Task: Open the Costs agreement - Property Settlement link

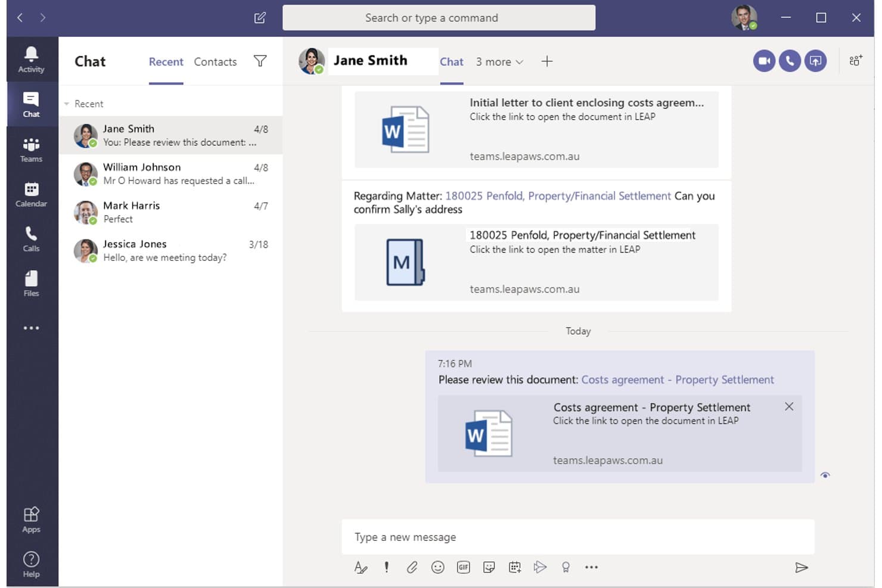Action: (x=678, y=379)
